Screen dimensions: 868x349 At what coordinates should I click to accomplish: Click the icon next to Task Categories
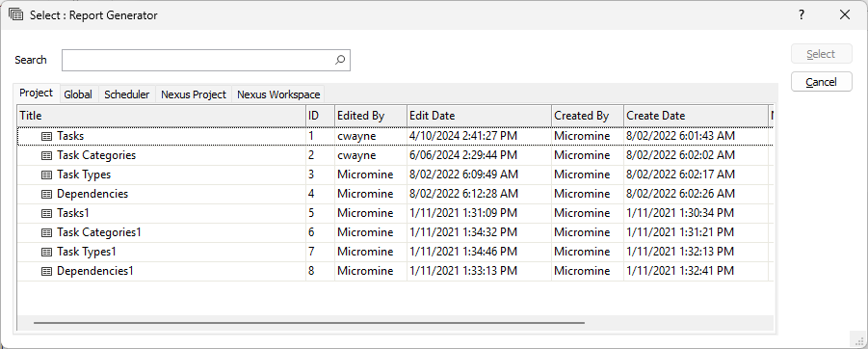(x=46, y=155)
